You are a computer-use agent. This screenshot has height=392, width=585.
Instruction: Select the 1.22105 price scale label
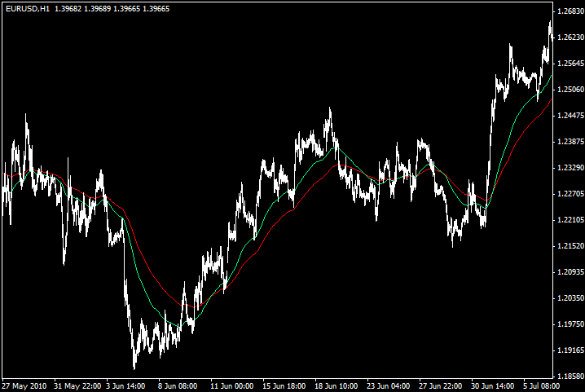tap(569, 220)
